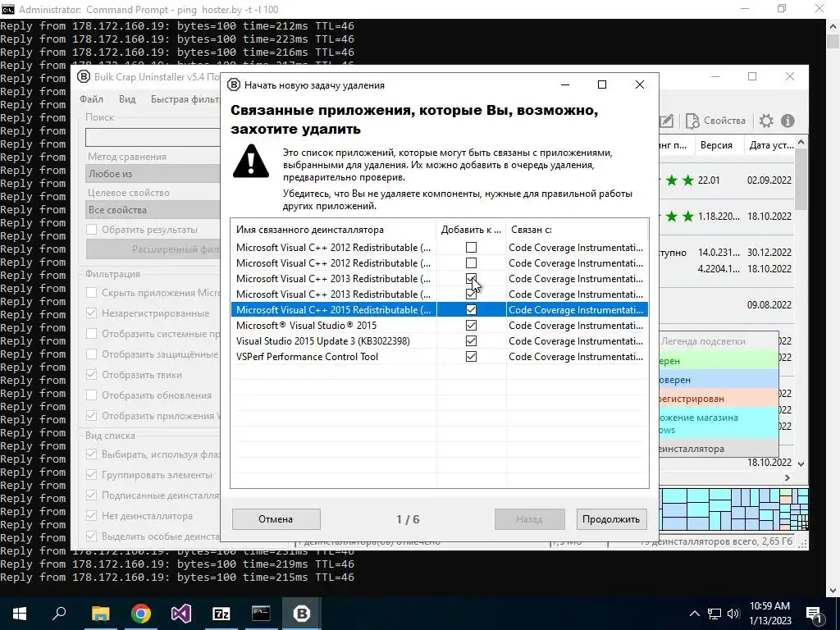Screen dimensions: 840x630
Task: Toggle 'Обратить результаты' checkbox in Bulk Crap Uninstaller
Action: pos(92,230)
